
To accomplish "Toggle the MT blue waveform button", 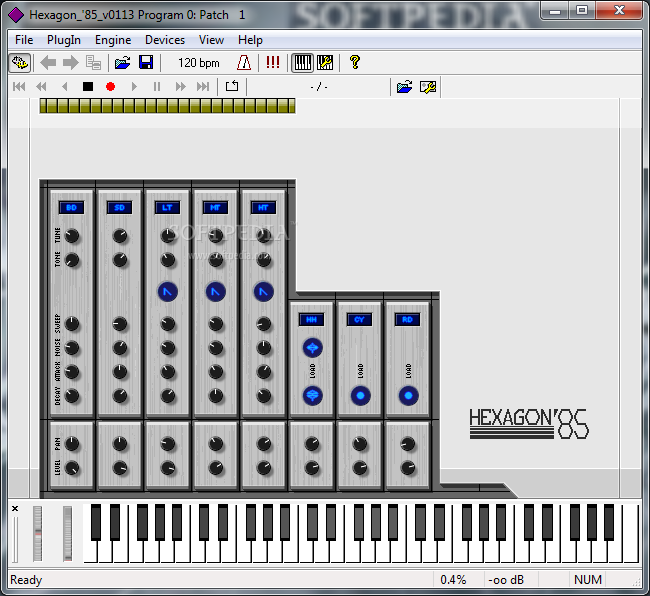I will (216, 292).
